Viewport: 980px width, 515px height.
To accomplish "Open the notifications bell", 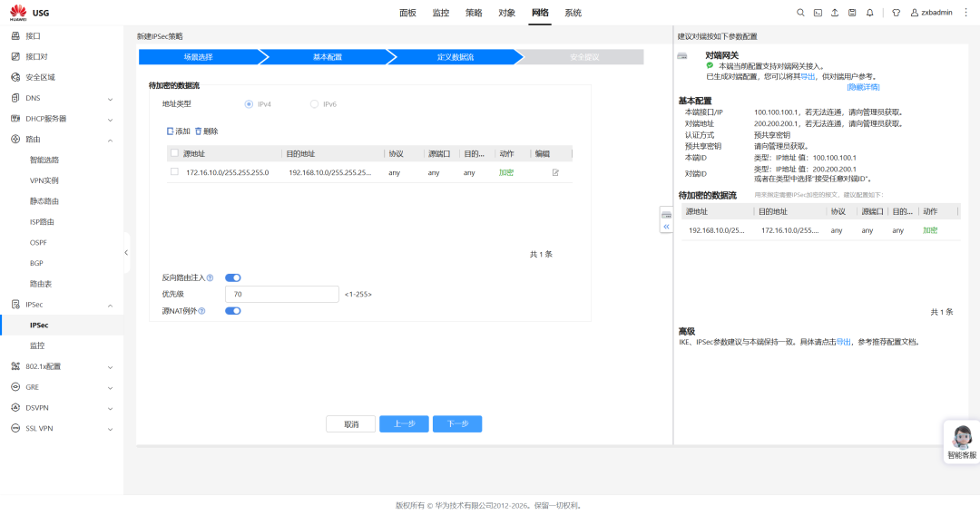I will (x=869, y=13).
